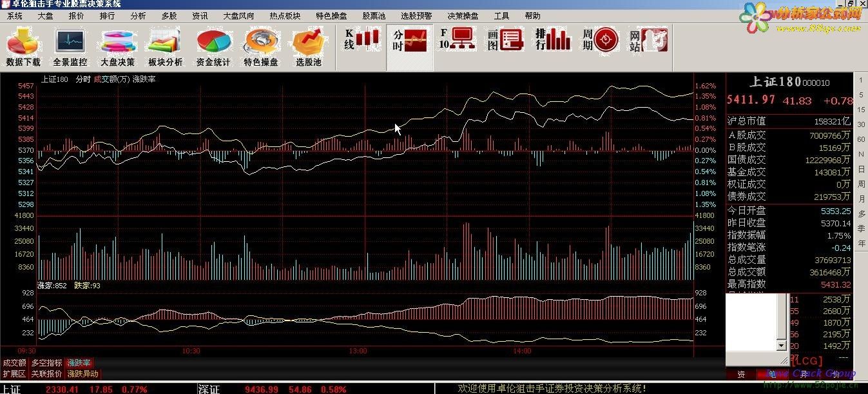
Task: Open the 网站 website icon
Action: point(648,40)
